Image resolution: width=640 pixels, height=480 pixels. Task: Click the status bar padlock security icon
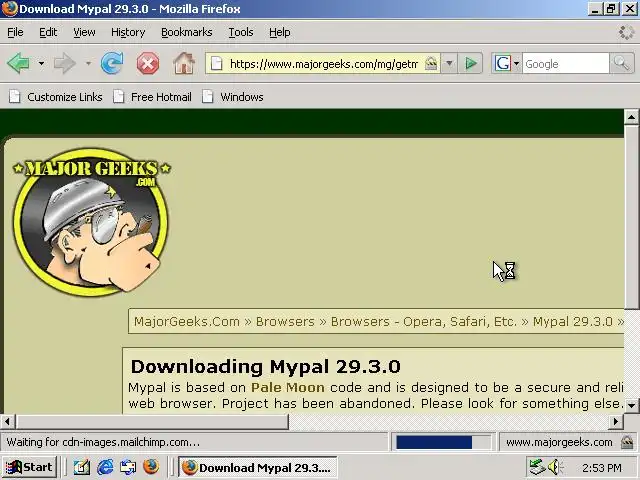click(627, 442)
